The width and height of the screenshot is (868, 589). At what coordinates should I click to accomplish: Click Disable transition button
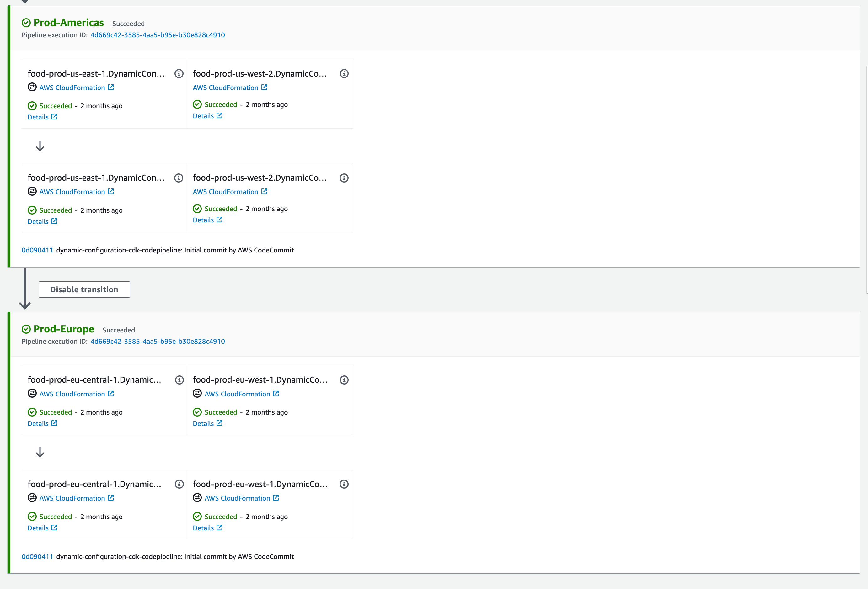click(84, 290)
